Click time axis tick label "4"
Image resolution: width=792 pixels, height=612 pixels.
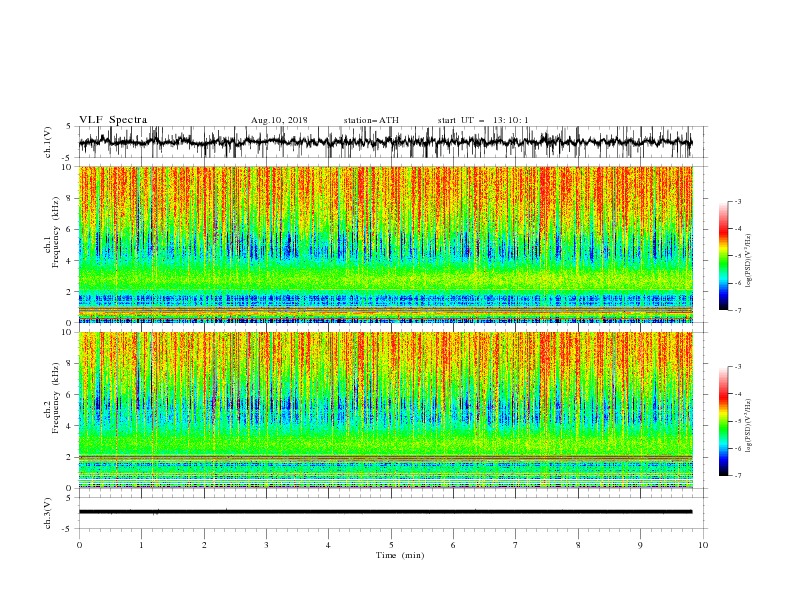click(328, 545)
